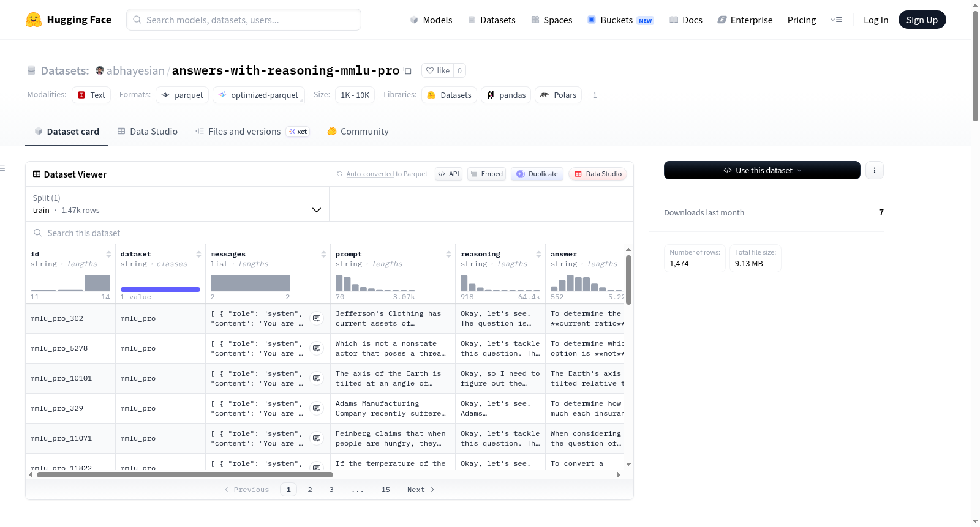Sort by the dataset column
980x527 pixels.
[x=198, y=254]
